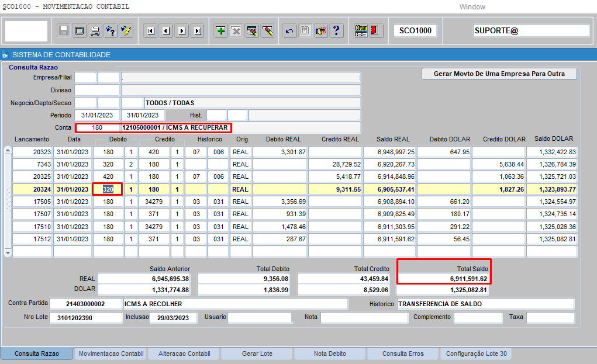
Task: Select Lancamento cell 17505
Action: 32,202
